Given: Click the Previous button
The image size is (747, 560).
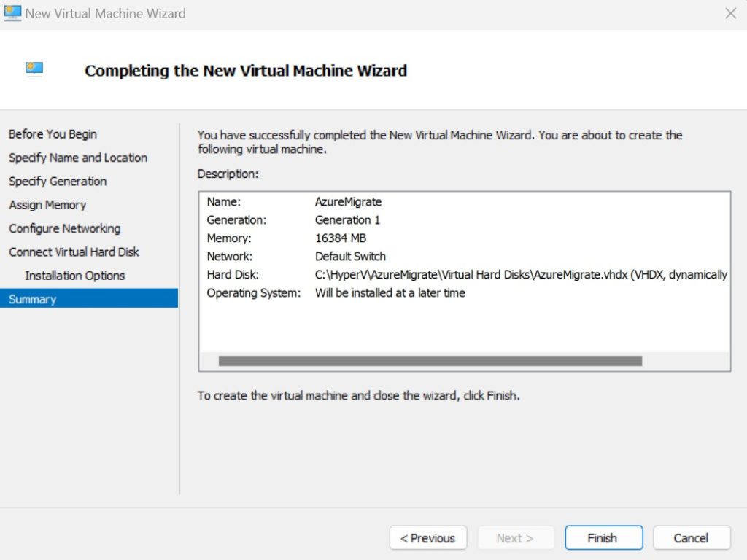Looking at the screenshot, I should pyautogui.click(x=427, y=538).
